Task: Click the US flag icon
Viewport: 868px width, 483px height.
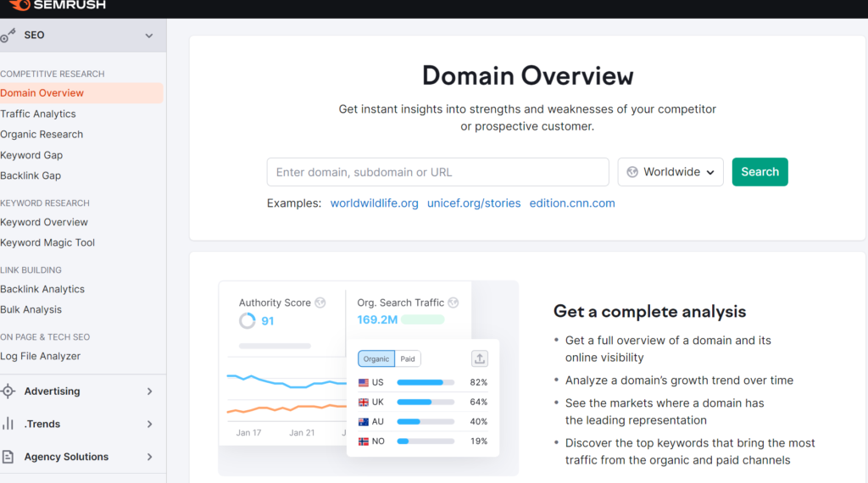Action: coord(363,382)
